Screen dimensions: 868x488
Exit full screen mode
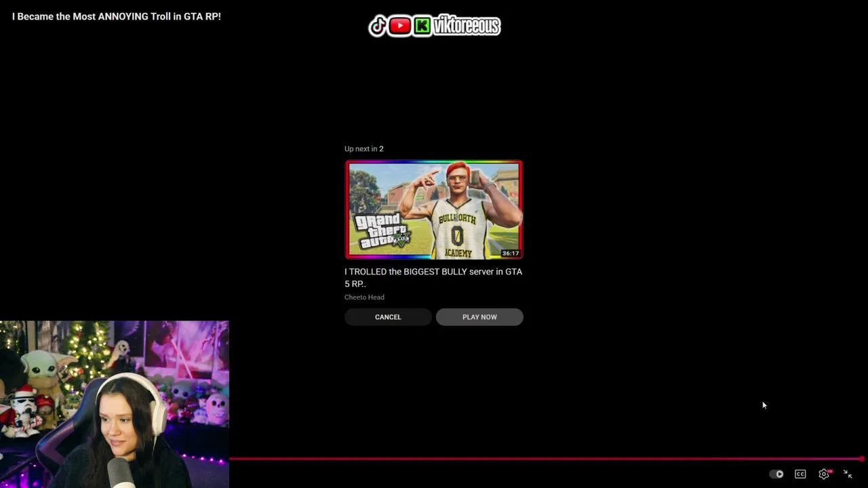(x=848, y=474)
